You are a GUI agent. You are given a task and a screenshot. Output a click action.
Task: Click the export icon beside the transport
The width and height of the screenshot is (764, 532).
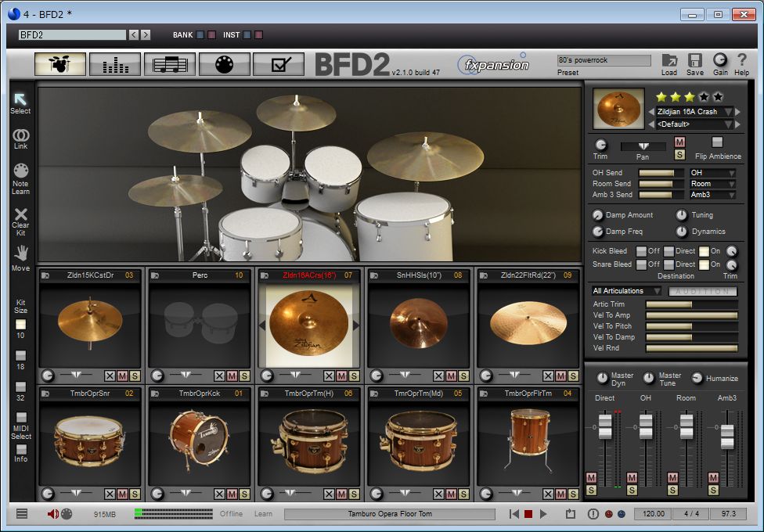pyautogui.click(x=570, y=514)
